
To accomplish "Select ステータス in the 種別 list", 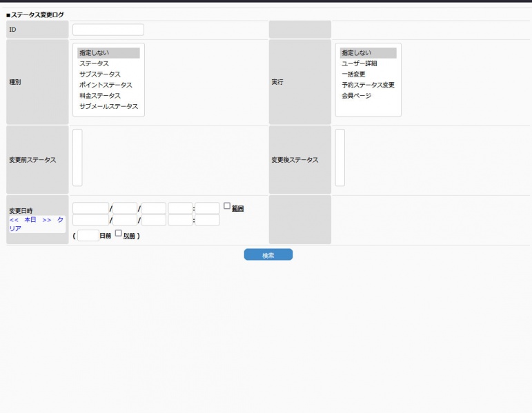I will [94, 63].
